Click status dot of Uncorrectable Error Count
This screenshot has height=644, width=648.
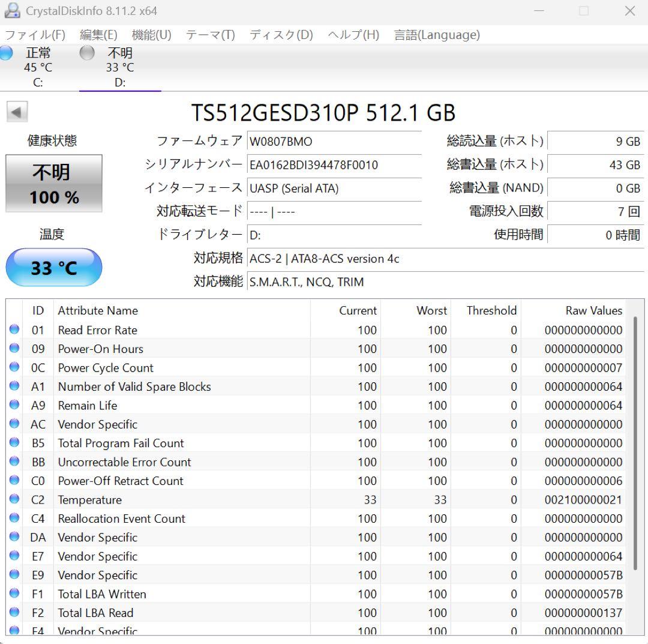[14, 462]
